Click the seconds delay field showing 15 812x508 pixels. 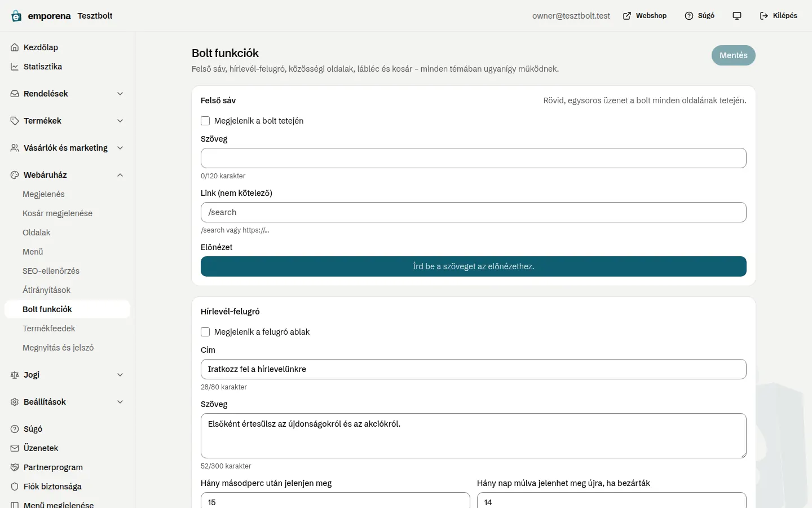click(x=336, y=501)
